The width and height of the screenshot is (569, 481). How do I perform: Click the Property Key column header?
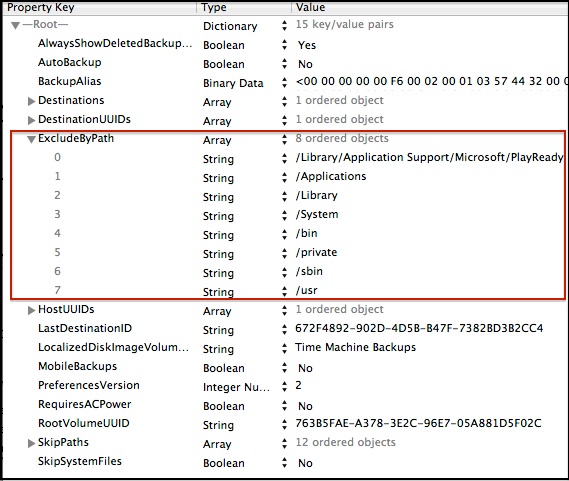[x=41, y=7]
